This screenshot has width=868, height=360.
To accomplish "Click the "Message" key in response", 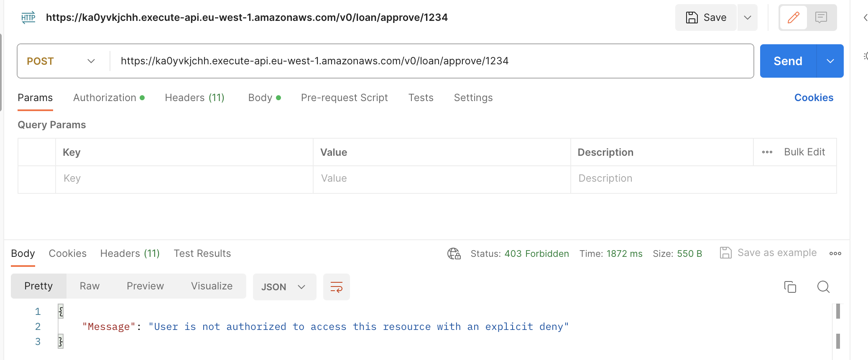I will (109, 327).
